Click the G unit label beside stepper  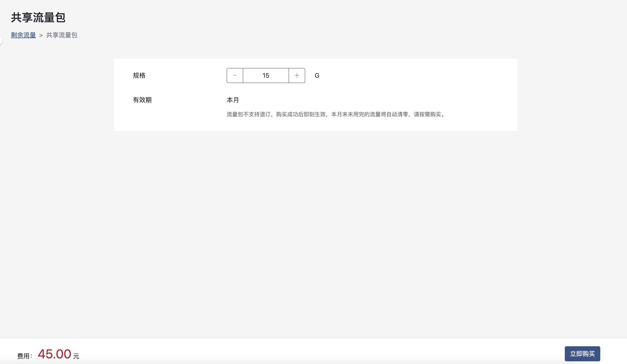pyautogui.click(x=317, y=75)
